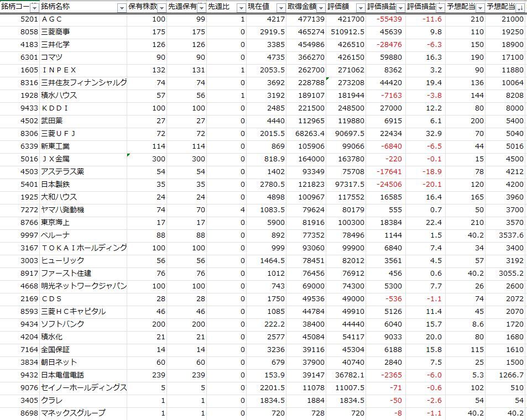The image size is (527, 420).
Task: Select the expected dividend total 3537.6
Action: click(505, 235)
